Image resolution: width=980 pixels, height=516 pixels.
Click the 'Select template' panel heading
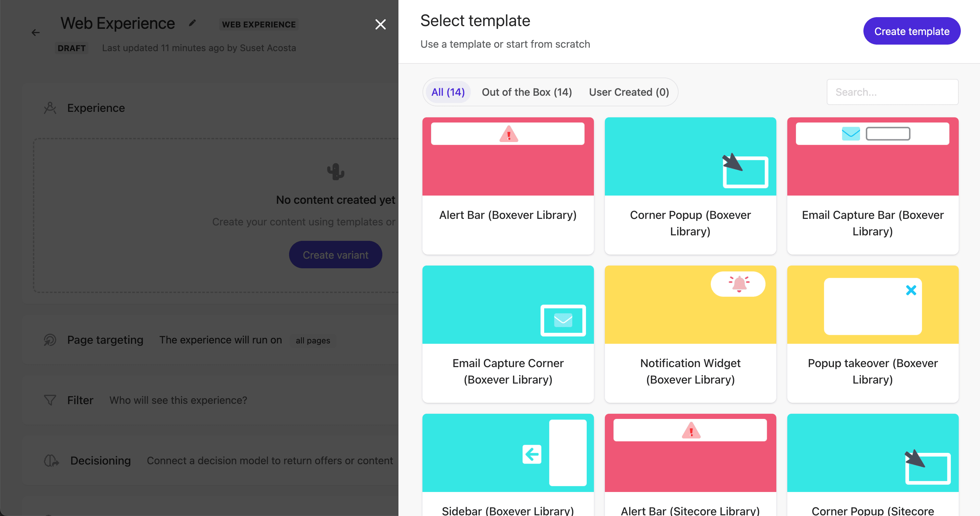tap(475, 21)
